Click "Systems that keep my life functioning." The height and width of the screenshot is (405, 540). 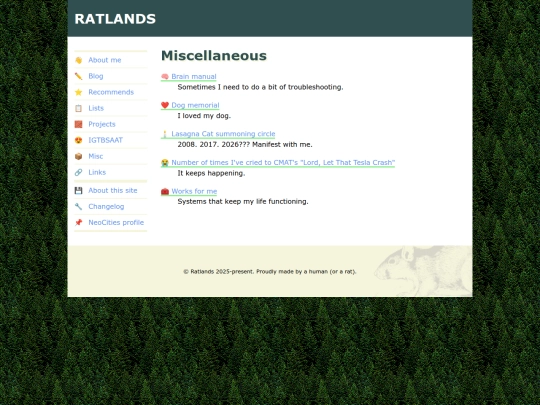[x=243, y=201]
